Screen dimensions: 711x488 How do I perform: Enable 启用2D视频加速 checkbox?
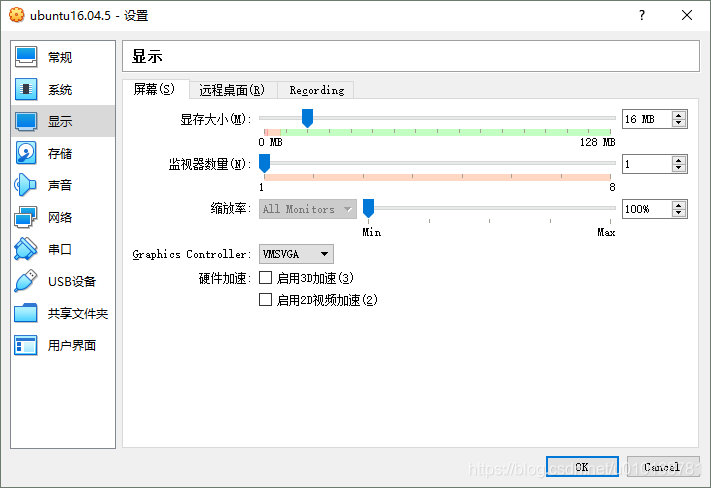point(265,299)
